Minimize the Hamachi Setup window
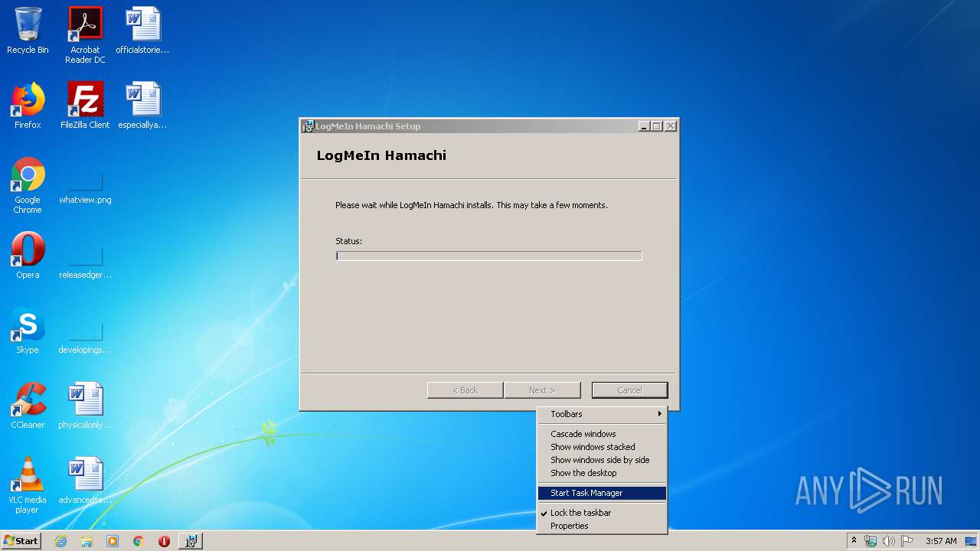The width and height of the screenshot is (980, 551). [x=644, y=126]
